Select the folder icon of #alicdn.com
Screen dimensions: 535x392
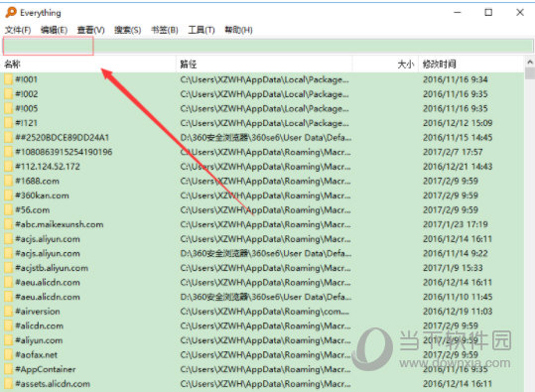click(x=9, y=326)
